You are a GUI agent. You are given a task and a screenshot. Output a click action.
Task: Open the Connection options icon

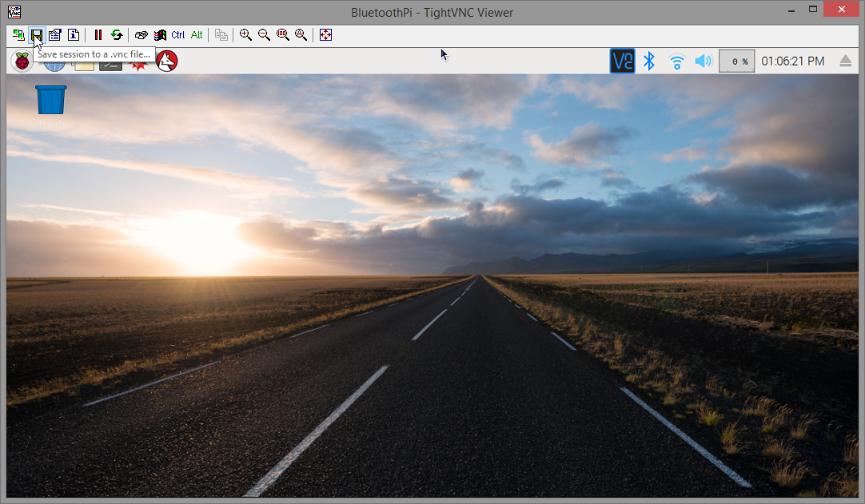[54, 34]
